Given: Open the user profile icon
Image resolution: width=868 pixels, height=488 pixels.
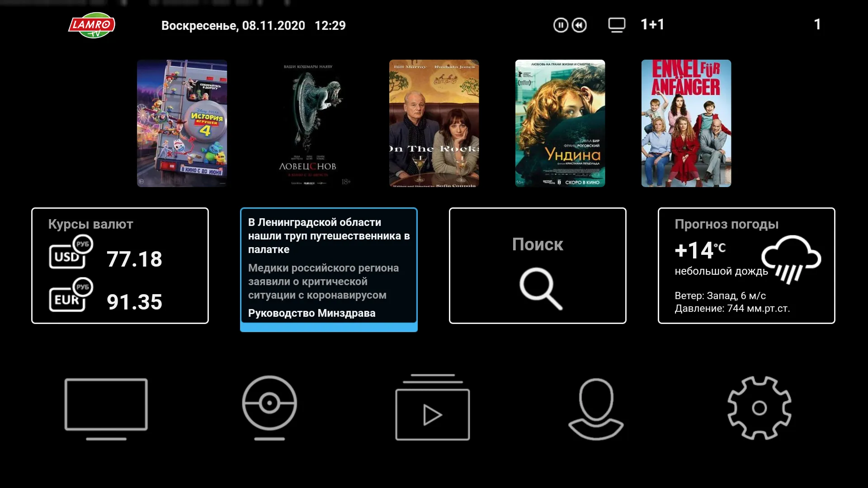Looking at the screenshot, I should click(596, 409).
